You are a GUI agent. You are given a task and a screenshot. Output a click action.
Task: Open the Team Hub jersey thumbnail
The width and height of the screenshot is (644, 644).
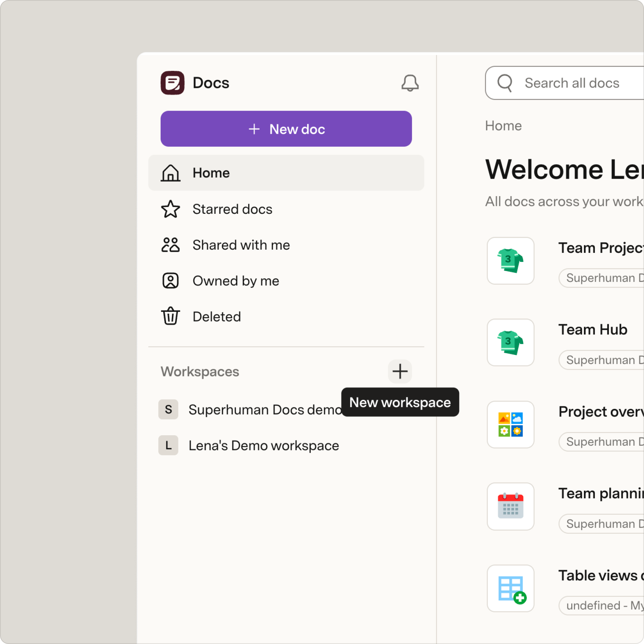[510, 343]
